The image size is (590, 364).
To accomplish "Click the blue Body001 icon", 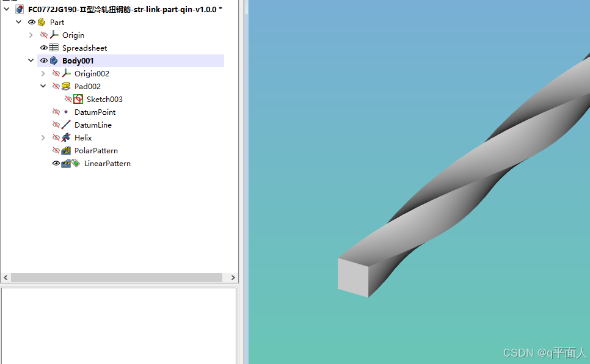I will click(54, 60).
